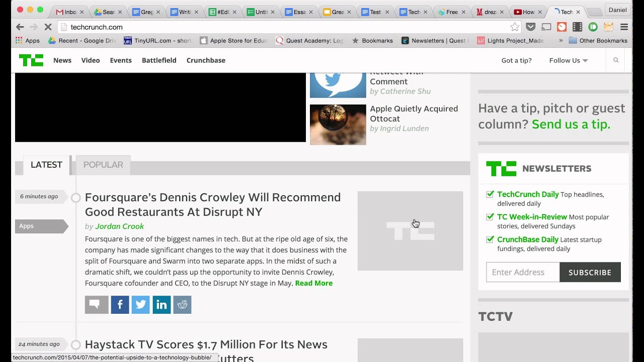The height and width of the screenshot is (362, 644).
Task: Switch to the Popular tab
Action: coord(103,165)
